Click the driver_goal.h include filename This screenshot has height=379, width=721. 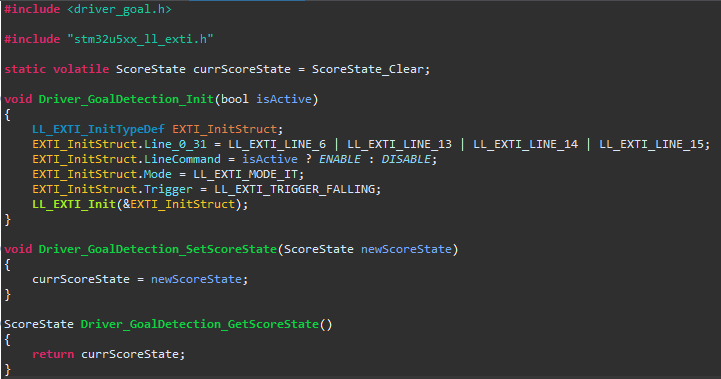(119, 9)
